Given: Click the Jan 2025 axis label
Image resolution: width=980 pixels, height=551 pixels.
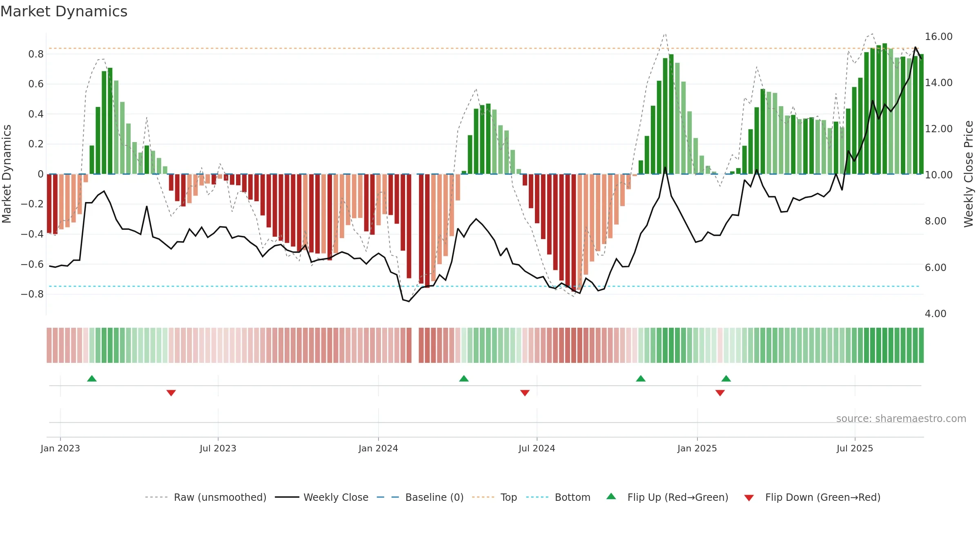Looking at the screenshot, I should (x=697, y=448).
